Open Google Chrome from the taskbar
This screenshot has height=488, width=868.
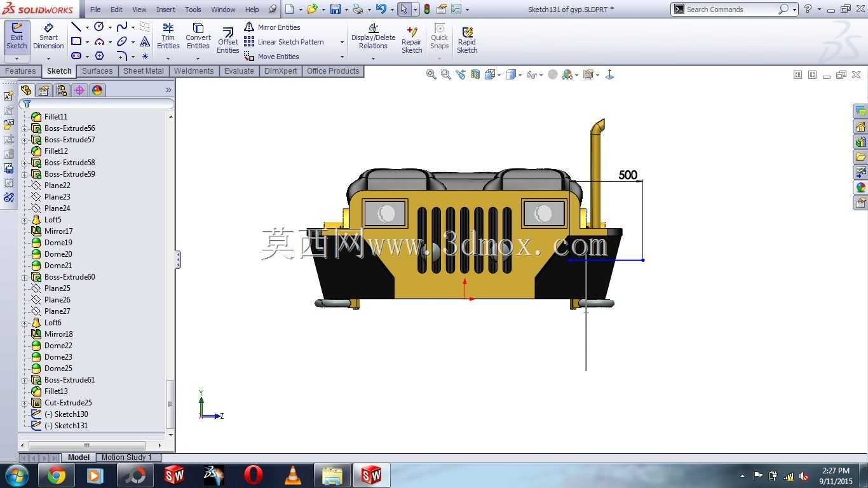57,475
